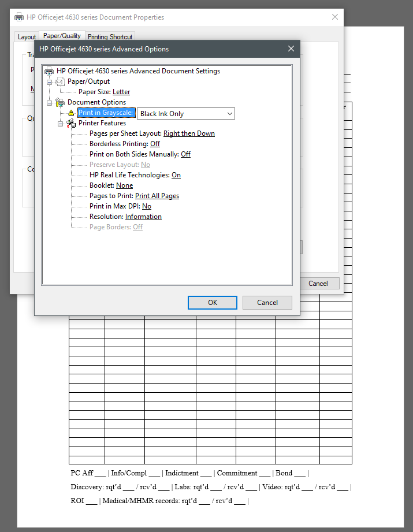Toggle HP Real Life Technologies On value
Viewport: 413px width, 532px height.
(176, 175)
